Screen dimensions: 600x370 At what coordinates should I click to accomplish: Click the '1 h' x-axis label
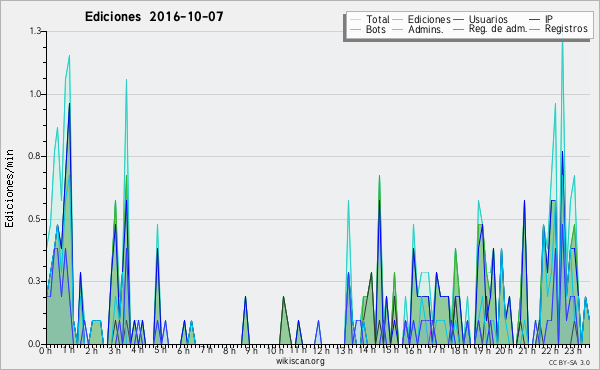(x=68, y=350)
